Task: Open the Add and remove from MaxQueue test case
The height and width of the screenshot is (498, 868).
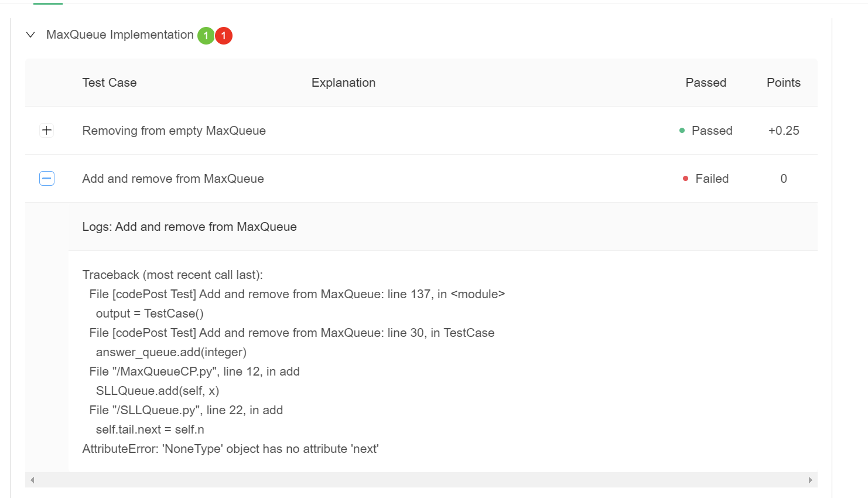Action: click(x=173, y=178)
